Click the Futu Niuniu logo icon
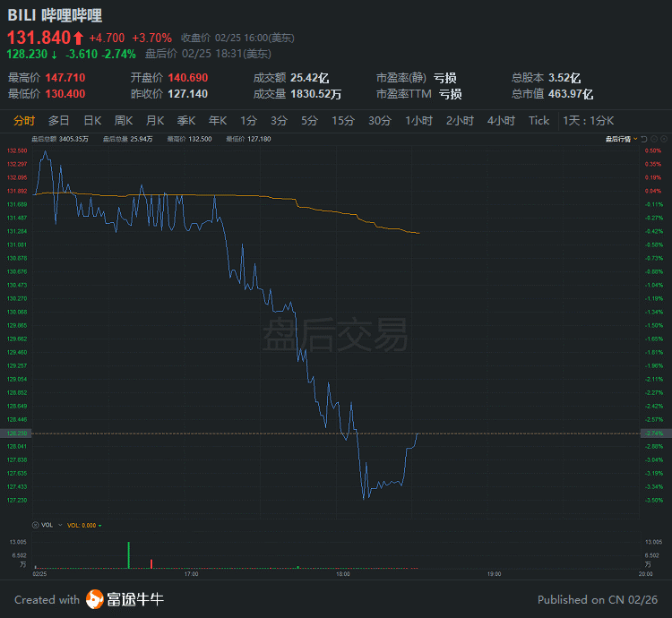672x618 pixels. (95, 599)
